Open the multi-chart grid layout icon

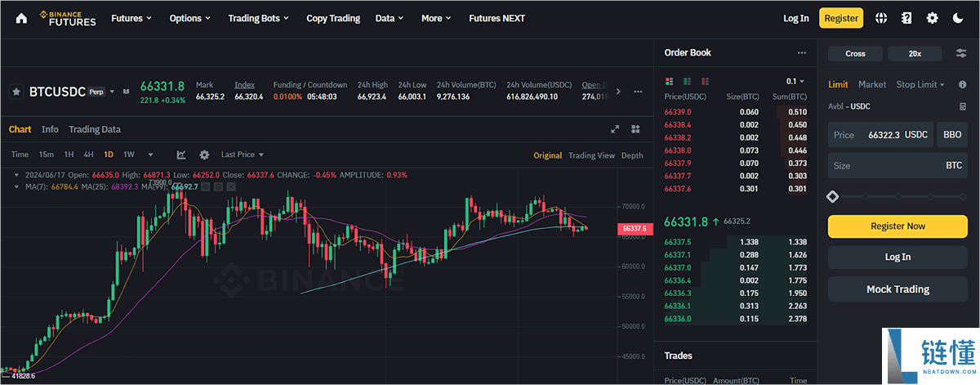coord(635,129)
